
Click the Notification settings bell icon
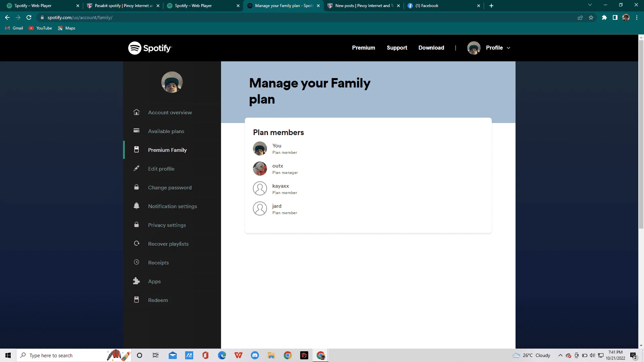tap(137, 206)
